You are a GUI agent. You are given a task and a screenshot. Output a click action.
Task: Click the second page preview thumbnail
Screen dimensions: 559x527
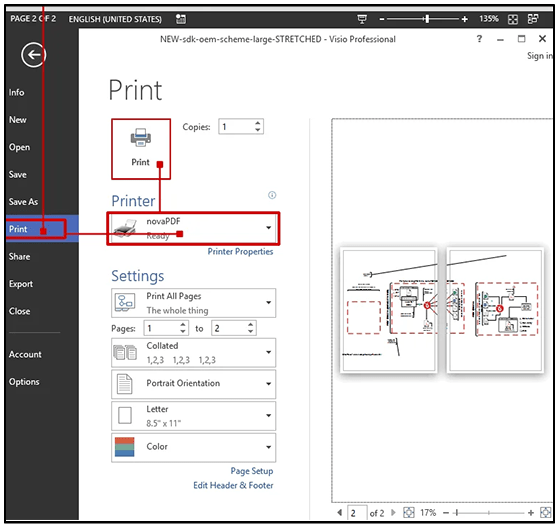click(x=496, y=310)
